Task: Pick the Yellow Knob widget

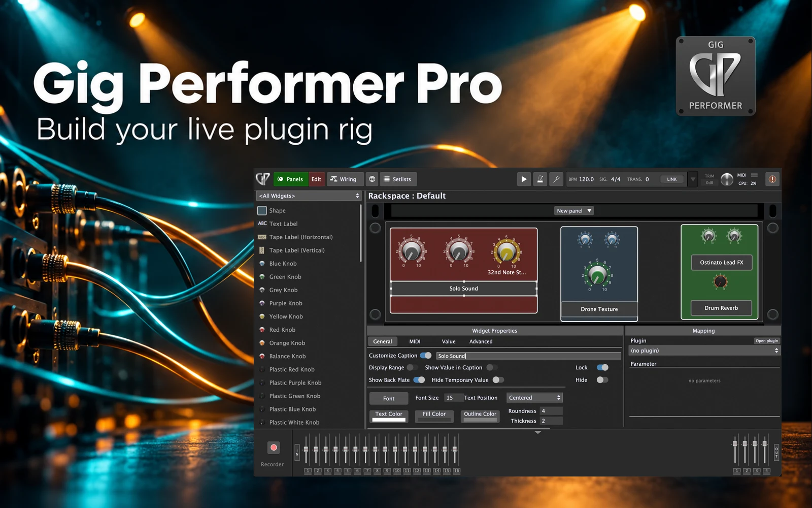Action: (x=281, y=316)
